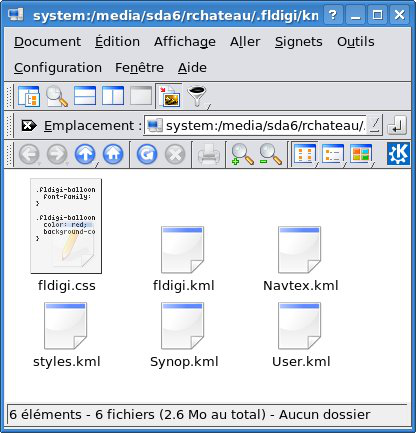Screen dimensions: 416x433
Task: Click the Print icon
Action: (209, 155)
